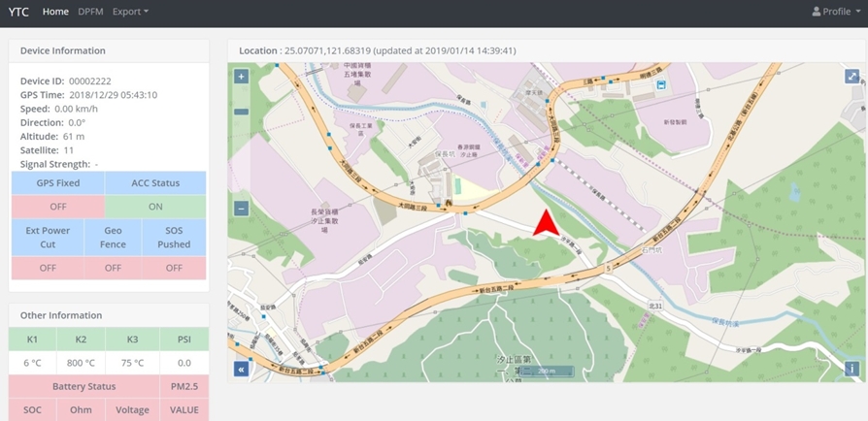Click the YTC brand link
The width and height of the screenshot is (868, 421).
[x=18, y=12]
